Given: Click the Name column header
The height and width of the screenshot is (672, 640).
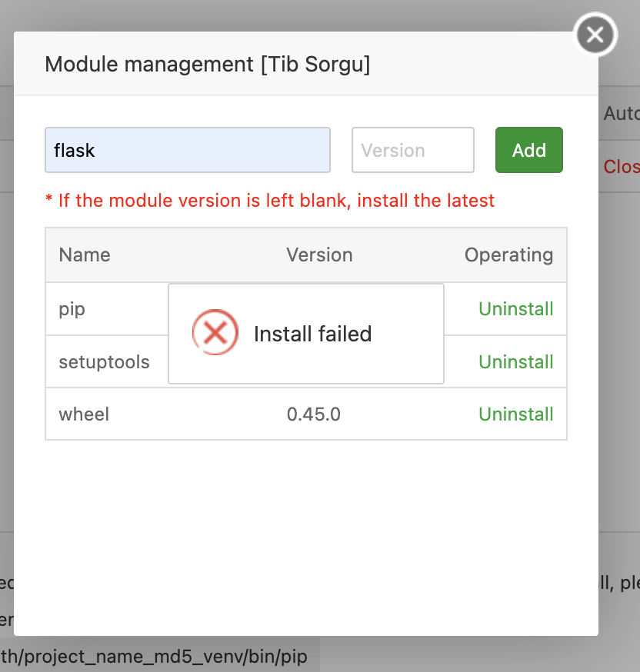Looking at the screenshot, I should coord(85,255).
